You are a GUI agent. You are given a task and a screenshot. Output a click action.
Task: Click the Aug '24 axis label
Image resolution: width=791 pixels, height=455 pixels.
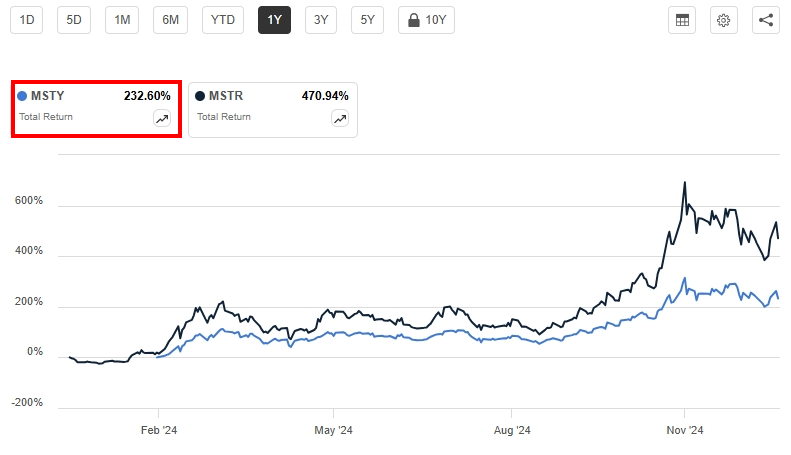point(512,430)
